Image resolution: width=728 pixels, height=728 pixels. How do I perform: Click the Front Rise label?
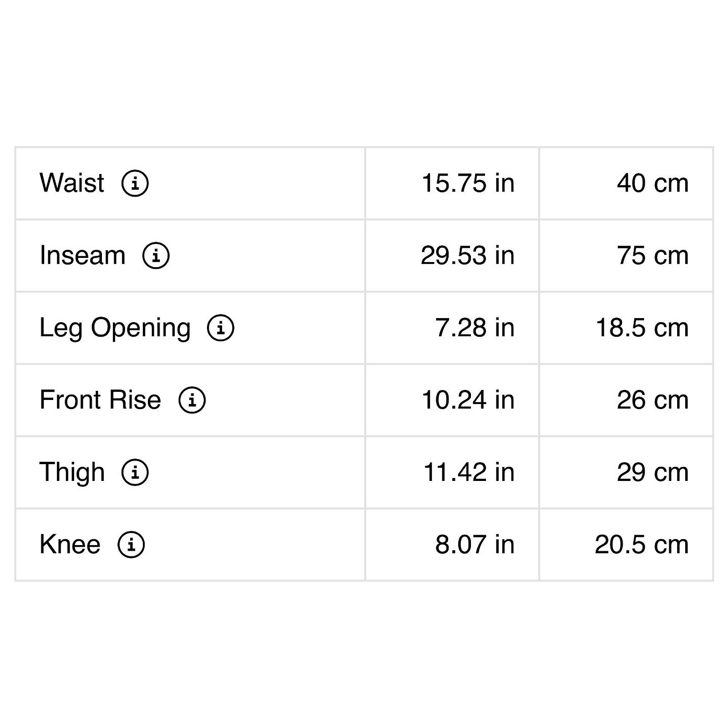(101, 400)
